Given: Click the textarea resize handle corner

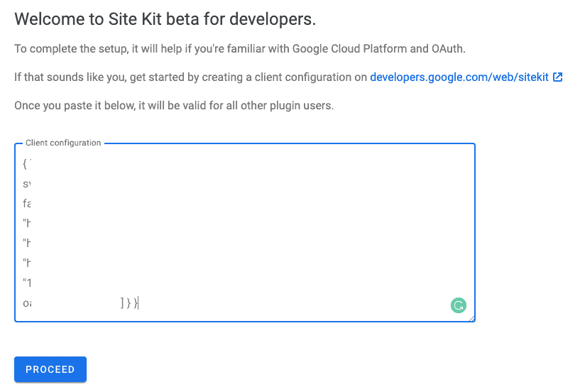Looking at the screenshot, I should pos(471,318).
